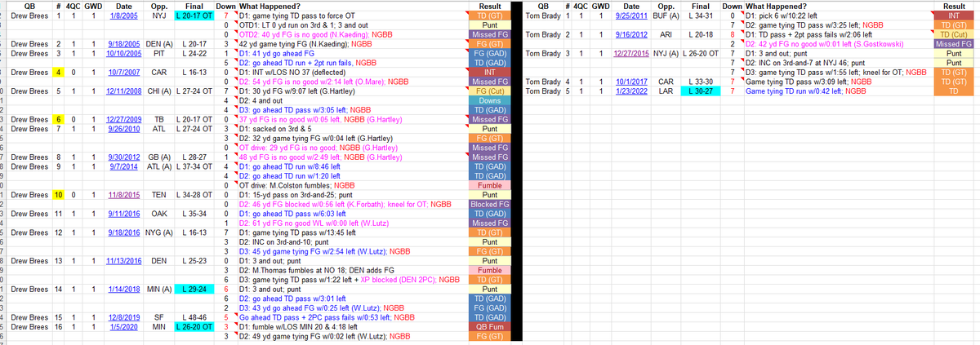The height and width of the screenshot is (345, 980).
Task: Open the 1/14/2018 date link
Action: [x=122, y=290]
